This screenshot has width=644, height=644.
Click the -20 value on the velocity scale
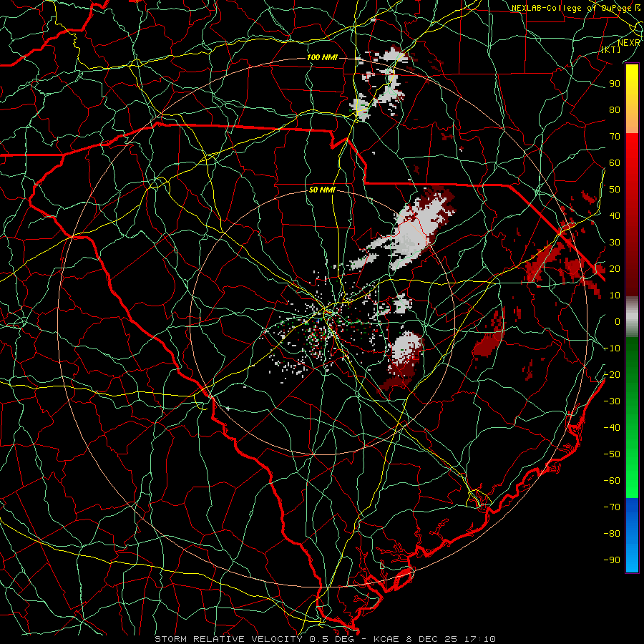coord(612,374)
